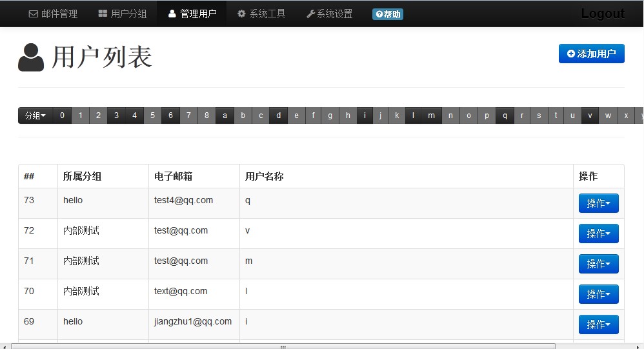The height and width of the screenshot is (349, 644).
Task: Click the large user icon beside 用户列表
Action: coord(31,57)
